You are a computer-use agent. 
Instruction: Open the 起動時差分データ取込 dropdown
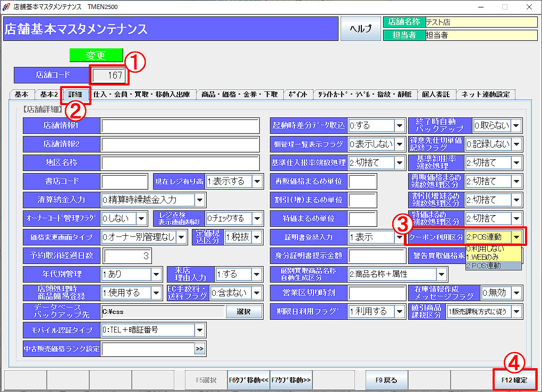[x=399, y=125]
